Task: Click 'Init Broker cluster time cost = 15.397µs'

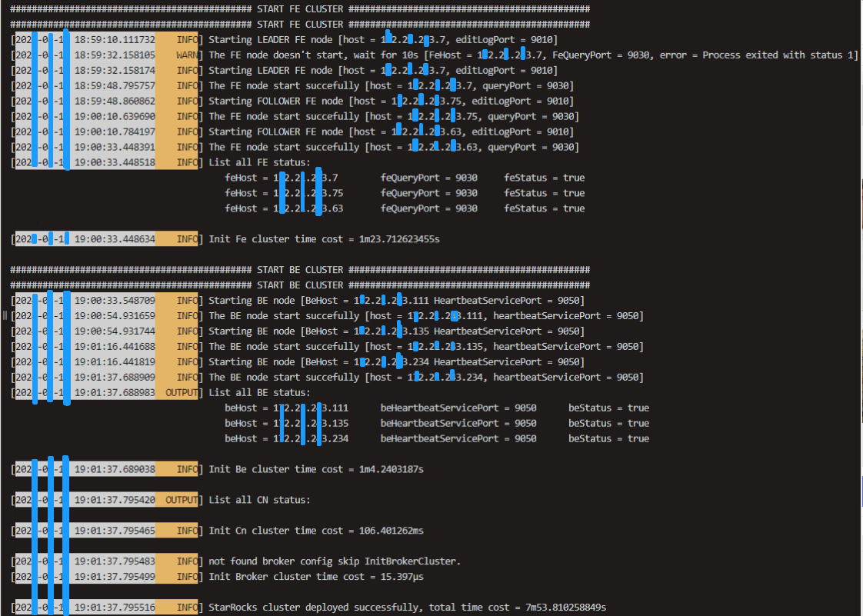Action: click(316, 577)
